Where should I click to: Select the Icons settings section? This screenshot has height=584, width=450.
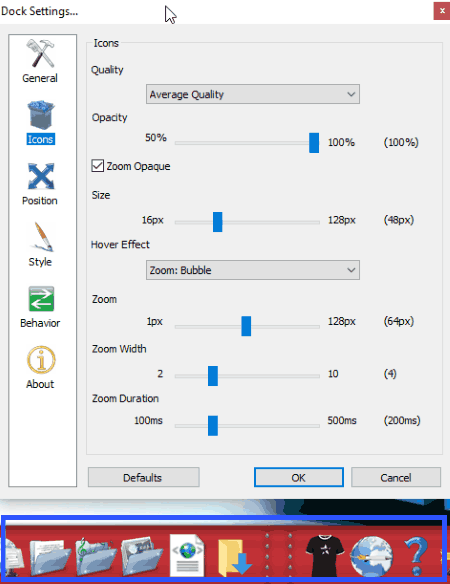point(41,123)
